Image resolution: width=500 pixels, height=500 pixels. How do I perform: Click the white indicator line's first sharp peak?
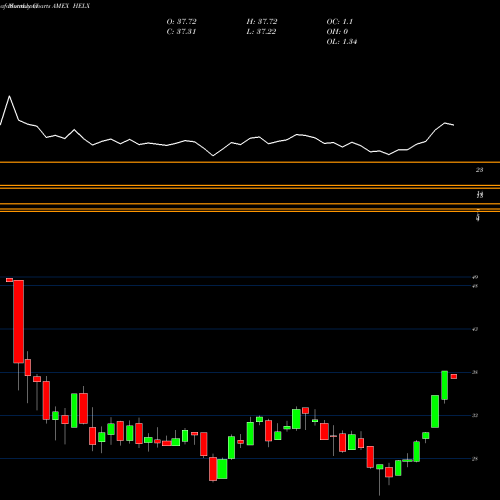(9, 96)
